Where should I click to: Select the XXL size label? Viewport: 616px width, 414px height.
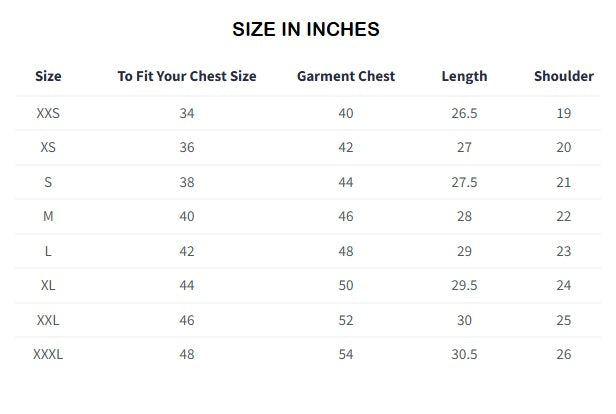[x=48, y=320]
